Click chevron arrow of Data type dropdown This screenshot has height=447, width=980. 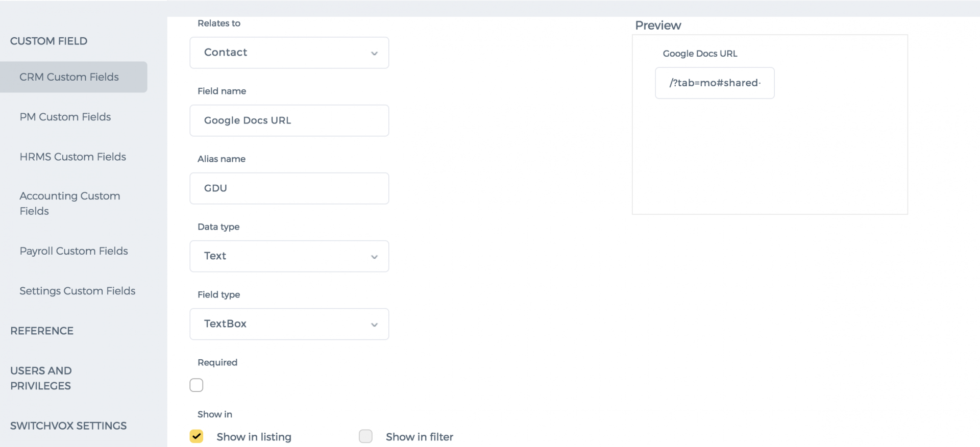click(x=374, y=257)
